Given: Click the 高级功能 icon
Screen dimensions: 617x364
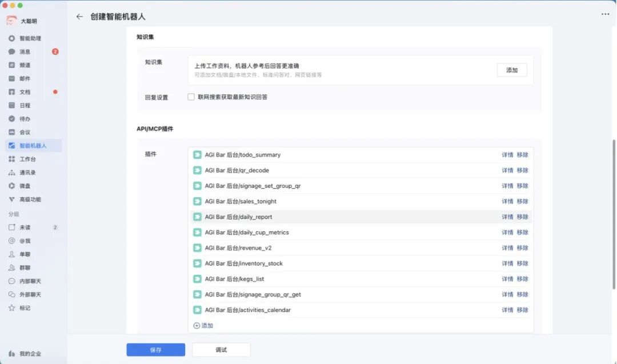Looking at the screenshot, I should click(12, 199).
